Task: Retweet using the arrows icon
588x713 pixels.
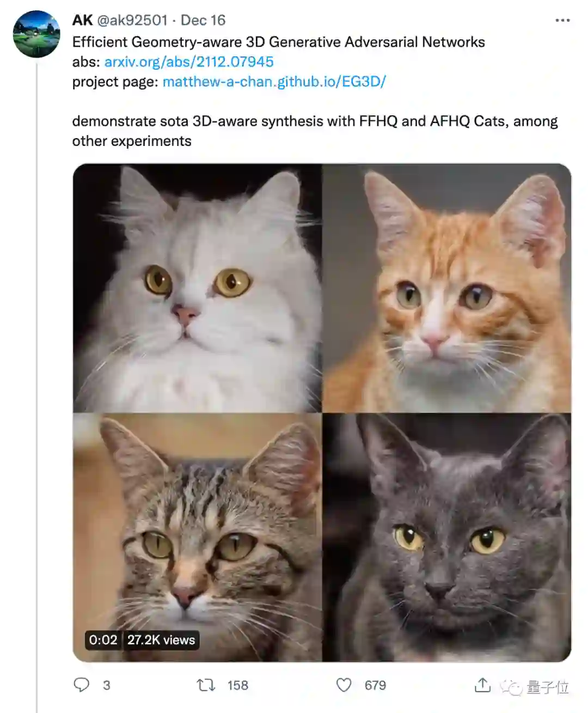Action: (206, 685)
